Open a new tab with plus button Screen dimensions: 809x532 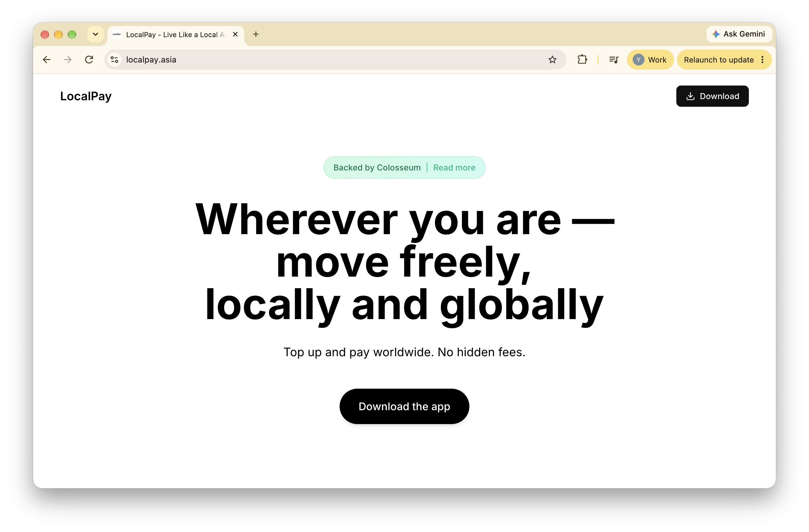(x=256, y=34)
